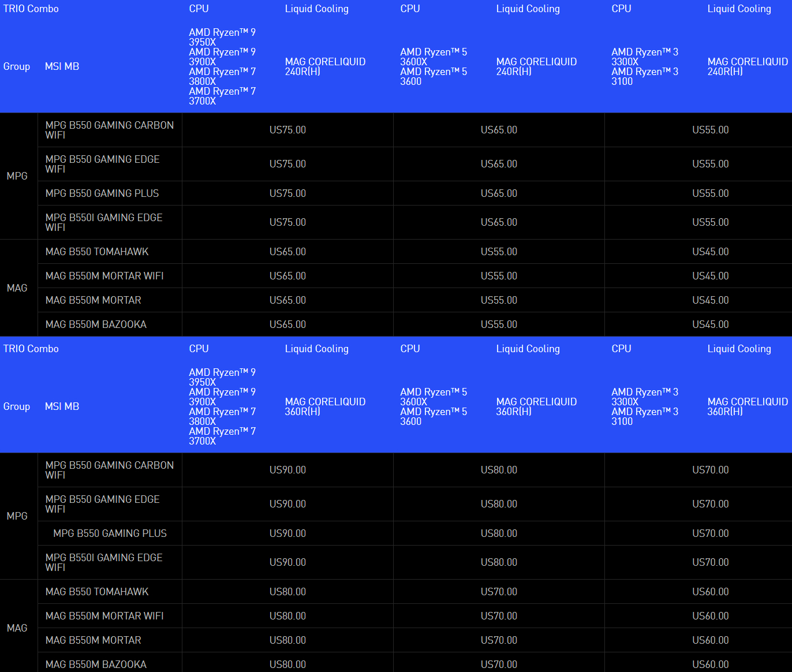Click US80.00 in the MPG B550 GAMING EDGE WIFI row
Screen dimensions: 792x672
tap(499, 504)
